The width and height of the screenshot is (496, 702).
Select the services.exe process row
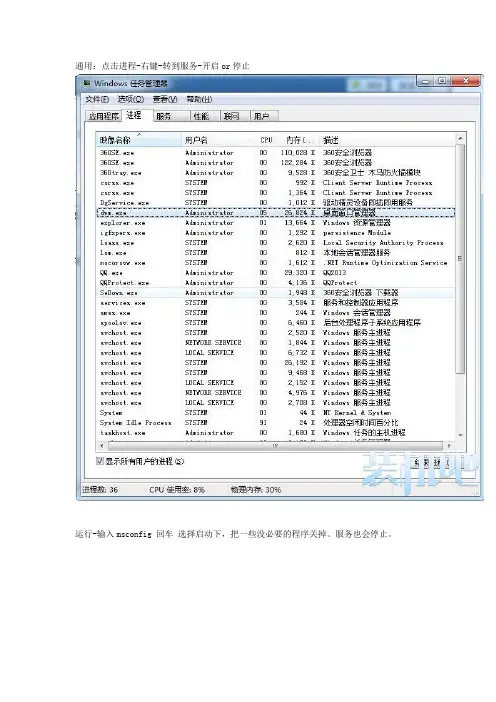point(276,303)
